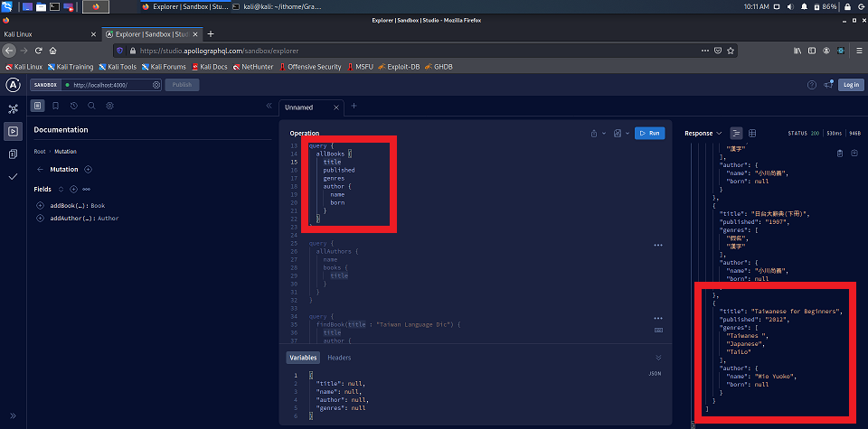Run the current operation
868x429 pixels.
click(650, 134)
